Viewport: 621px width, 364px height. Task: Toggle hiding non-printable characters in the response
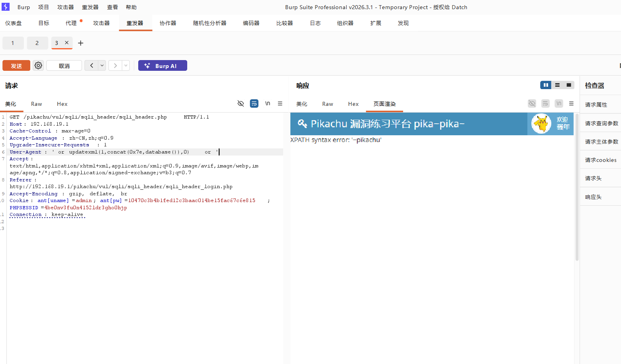click(x=532, y=103)
